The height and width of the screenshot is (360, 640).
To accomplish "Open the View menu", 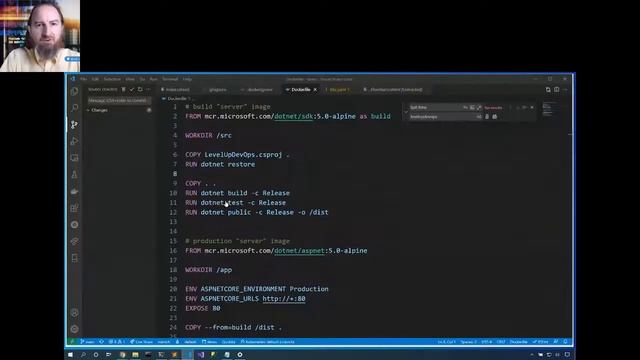I will tap(130, 79).
